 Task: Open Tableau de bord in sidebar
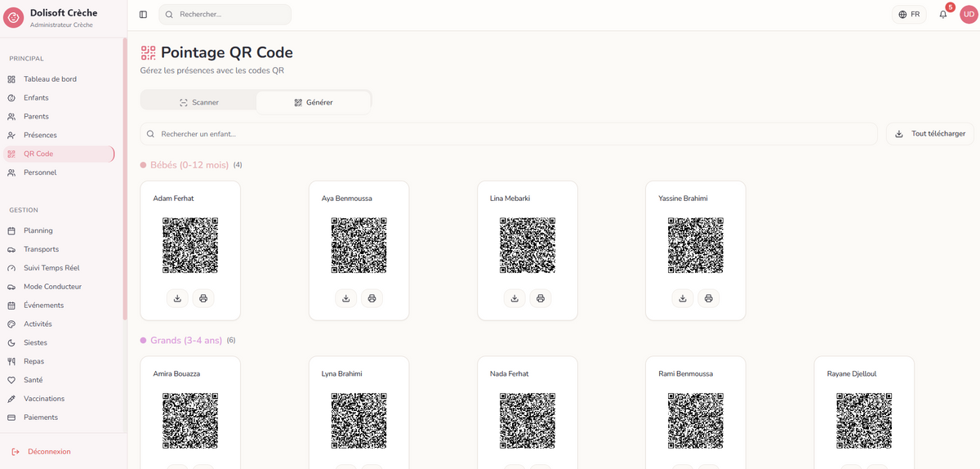pyautogui.click(x=59, y=79)
